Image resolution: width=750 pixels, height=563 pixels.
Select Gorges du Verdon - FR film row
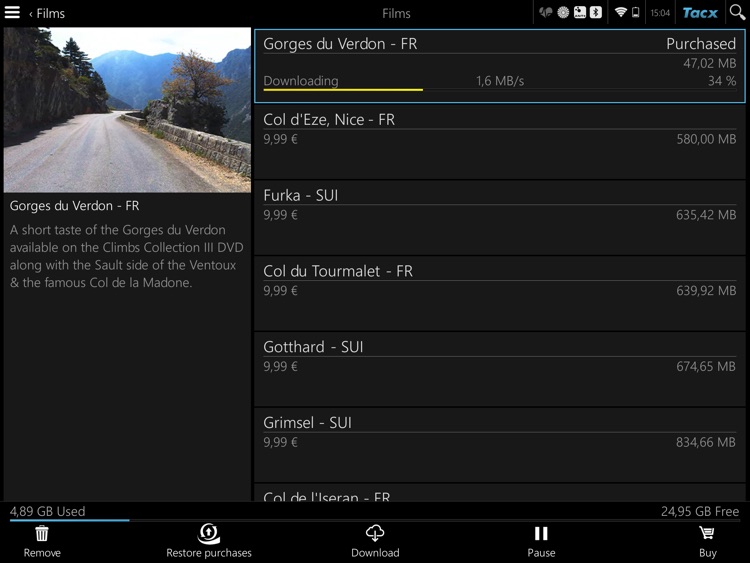click(500, 66)
